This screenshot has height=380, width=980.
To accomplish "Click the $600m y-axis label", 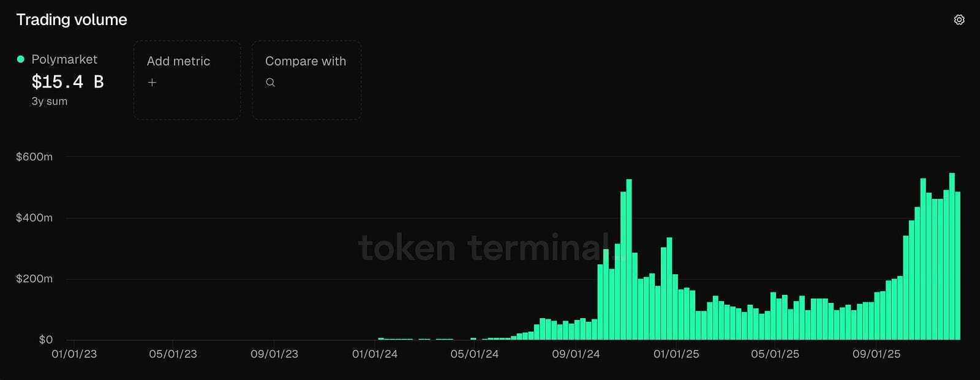I will point(34,157).
